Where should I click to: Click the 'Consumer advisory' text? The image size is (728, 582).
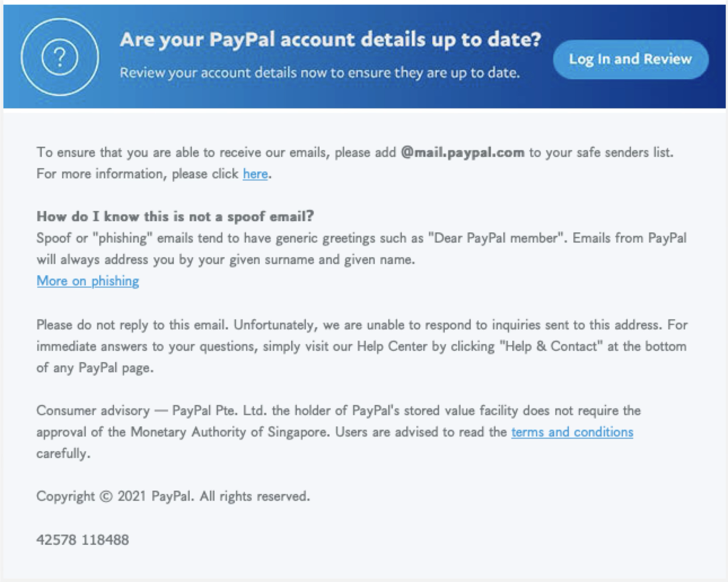coord(93,411)
